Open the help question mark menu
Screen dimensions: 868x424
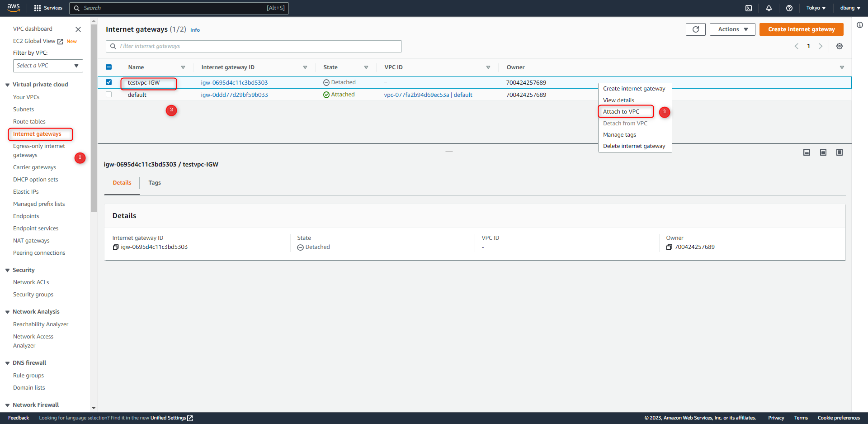click(x=789, y=8)
